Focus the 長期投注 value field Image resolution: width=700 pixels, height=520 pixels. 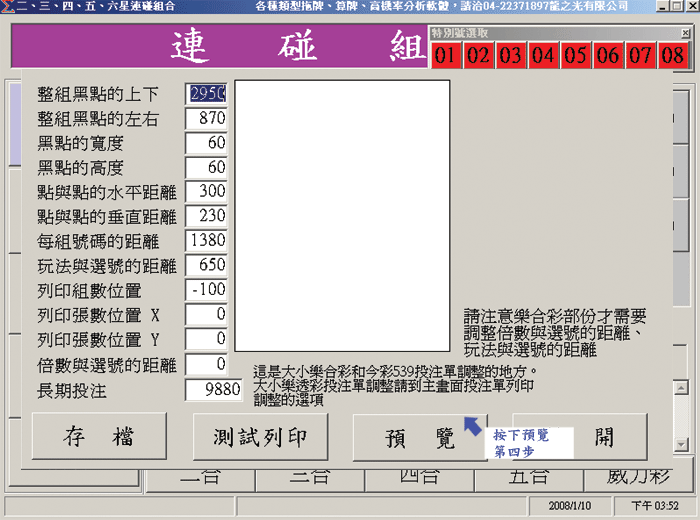pos(214,389)
